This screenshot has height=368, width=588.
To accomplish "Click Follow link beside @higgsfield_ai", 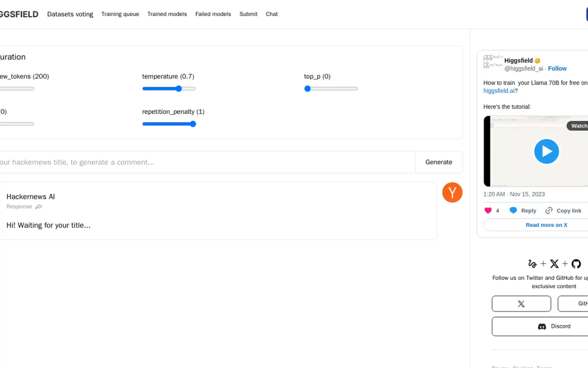I will [x=557, y=69].
